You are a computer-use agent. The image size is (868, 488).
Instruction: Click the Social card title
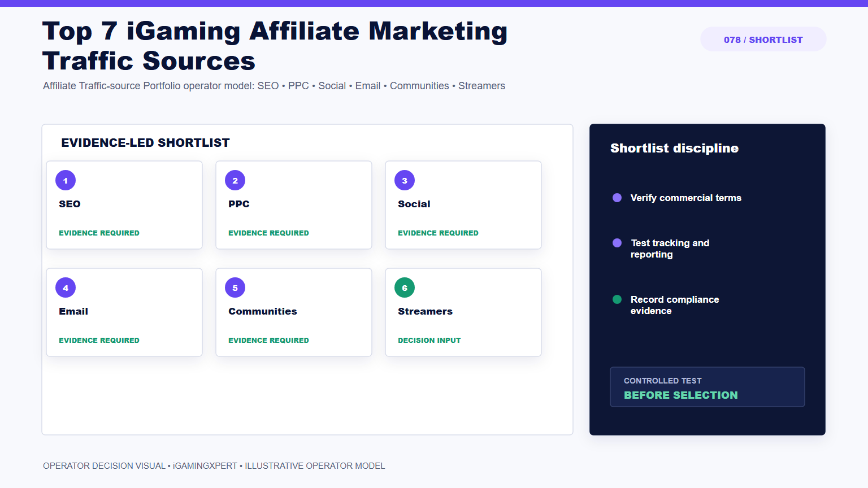(x=414, y=204)
